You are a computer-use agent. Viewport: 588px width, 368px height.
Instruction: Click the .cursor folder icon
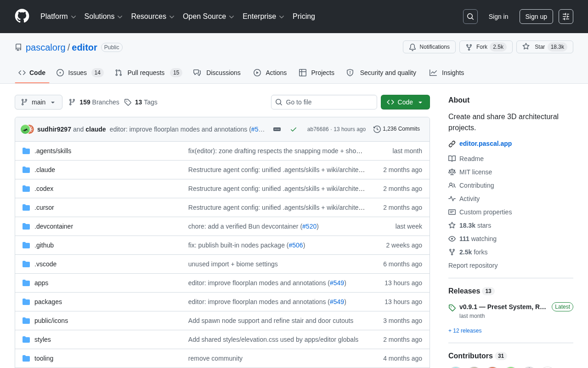(26, 207)
